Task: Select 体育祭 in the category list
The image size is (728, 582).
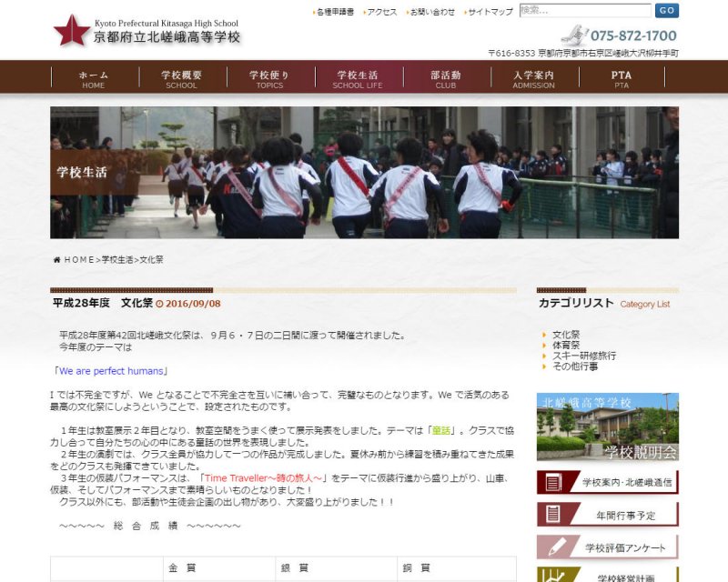Action: [x=566, y=346]
